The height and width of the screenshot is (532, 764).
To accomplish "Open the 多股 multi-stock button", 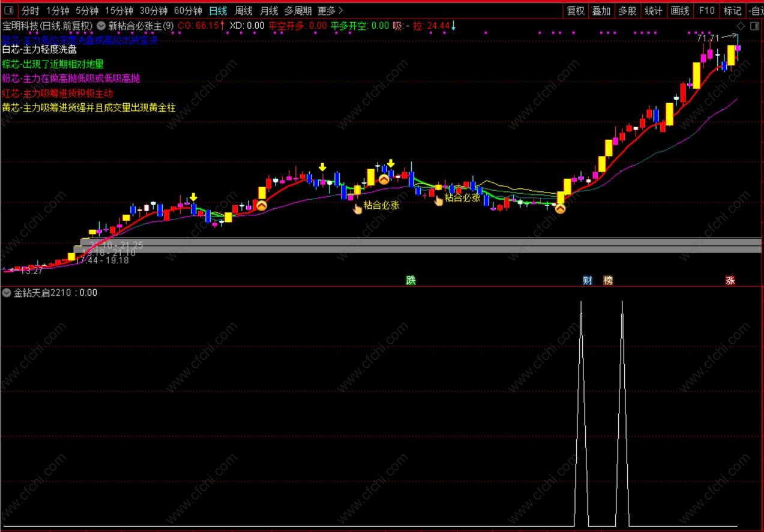I will click(x=627, y=10).
